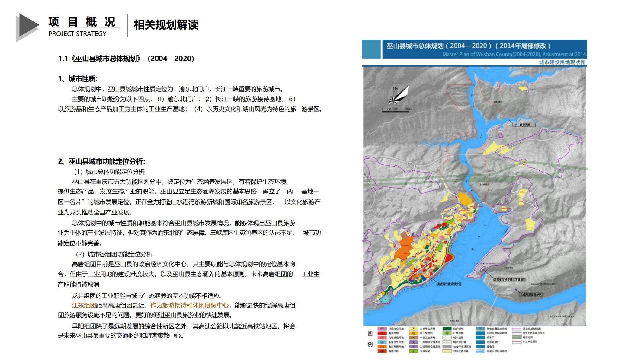This screenshot has width=644, height=362.
Task: Click the 小三峡范围线 callout label on map
Action: [x=524, y=125]
